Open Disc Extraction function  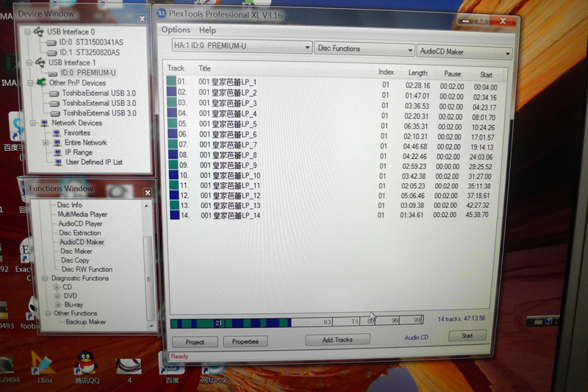(80, 232)
